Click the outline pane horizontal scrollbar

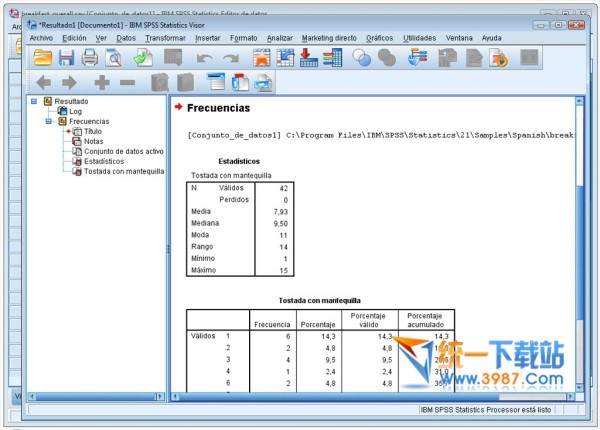(96, 397)
